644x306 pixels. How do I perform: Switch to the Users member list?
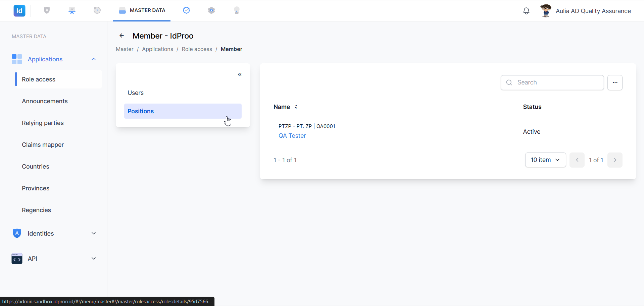pos(183,93)
